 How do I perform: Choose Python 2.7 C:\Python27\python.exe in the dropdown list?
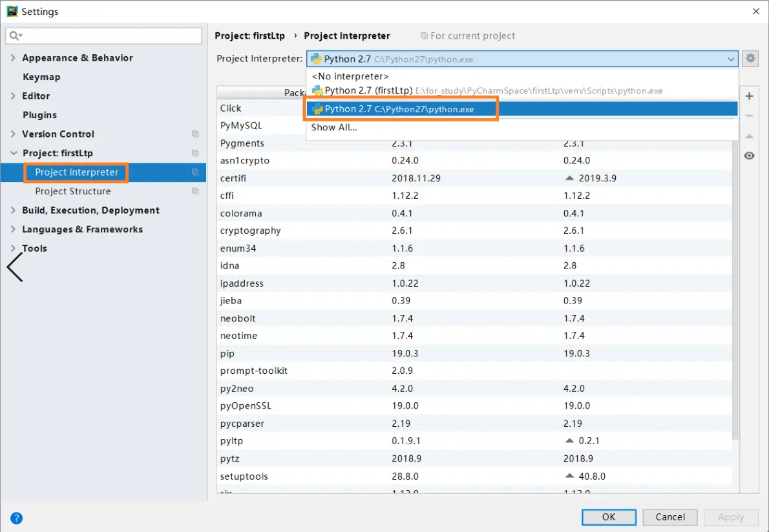pos(522,108)
